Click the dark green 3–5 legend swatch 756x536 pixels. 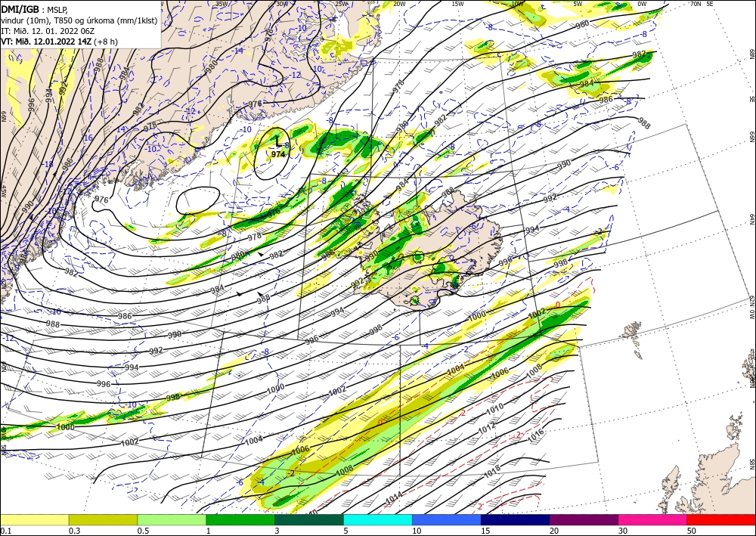[x=309, y=519]
